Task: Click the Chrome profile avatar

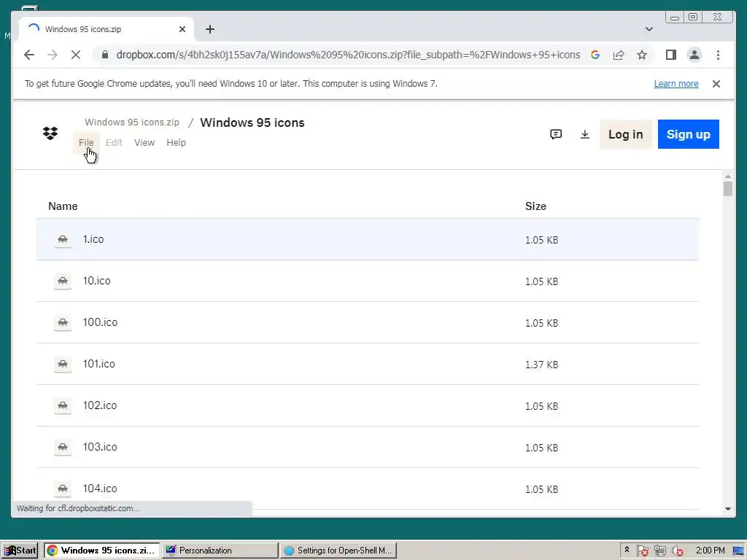Action: [x=694, y=55]
